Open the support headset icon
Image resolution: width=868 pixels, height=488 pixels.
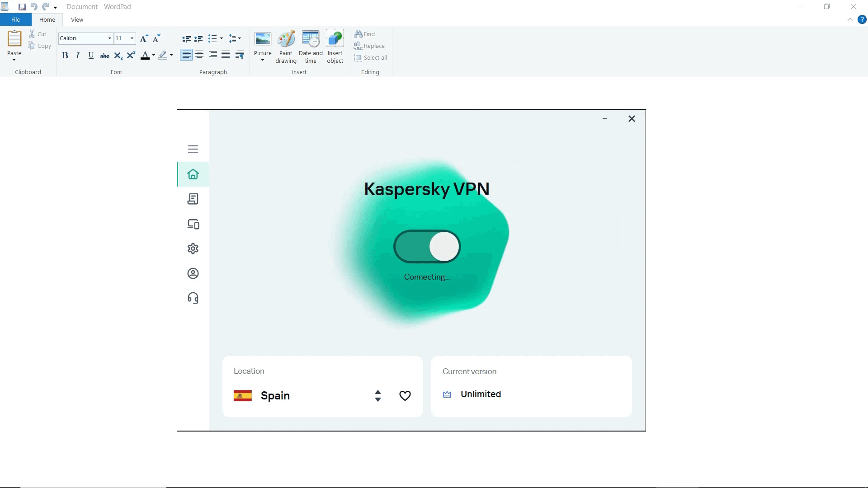[x=193, y=298]
